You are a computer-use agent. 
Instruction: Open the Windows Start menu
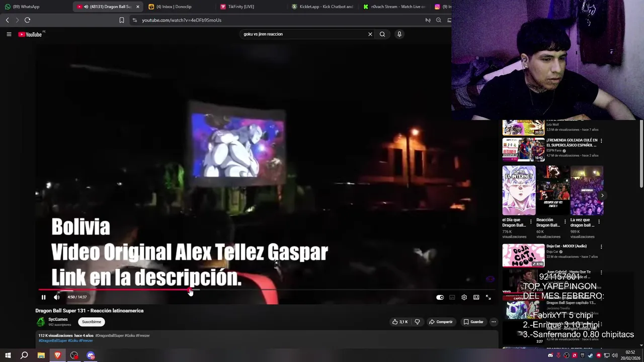(8, 355)
